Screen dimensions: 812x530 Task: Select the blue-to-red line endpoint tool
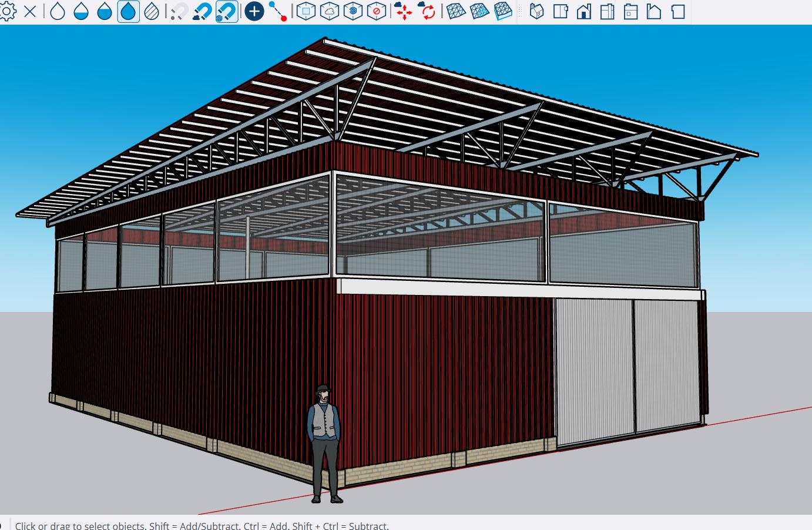click(x=277, y=11)
